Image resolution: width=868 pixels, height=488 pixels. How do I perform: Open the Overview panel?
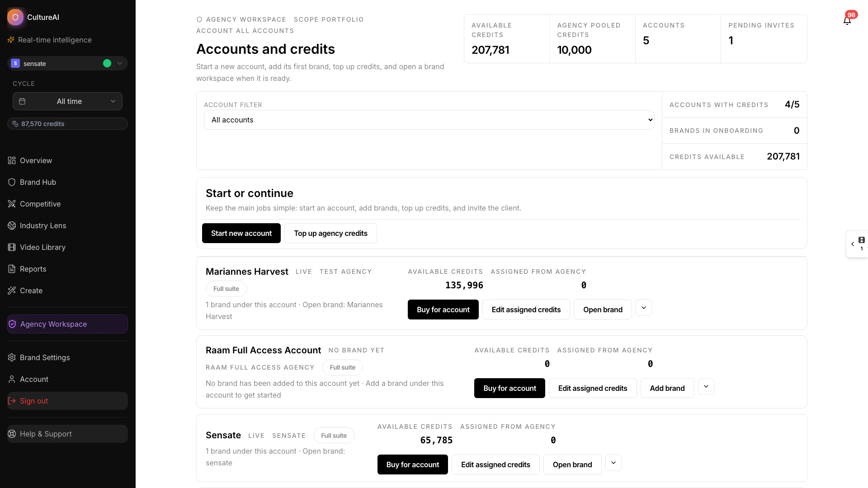coord(35,160)
